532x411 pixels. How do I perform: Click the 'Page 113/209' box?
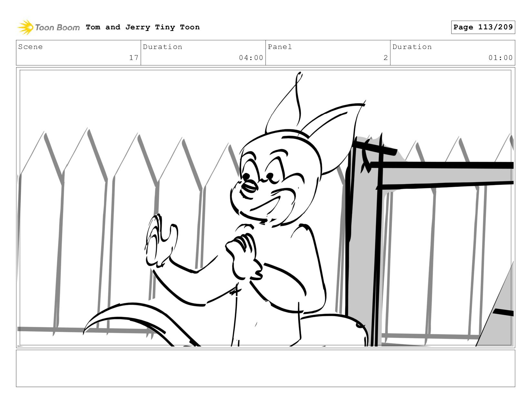click(483, 27)
